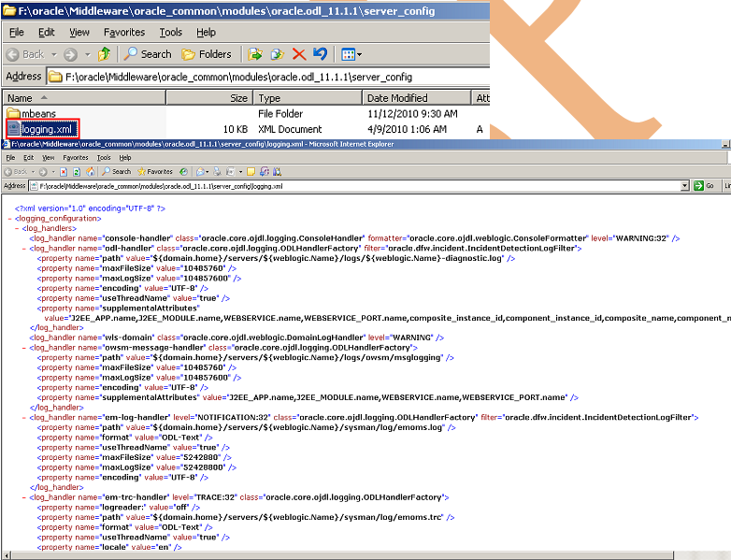The height and width of the screenshot is (560, 731).
Task: Click Explorer's Forward arrow button
Action: tap(70, 54)
